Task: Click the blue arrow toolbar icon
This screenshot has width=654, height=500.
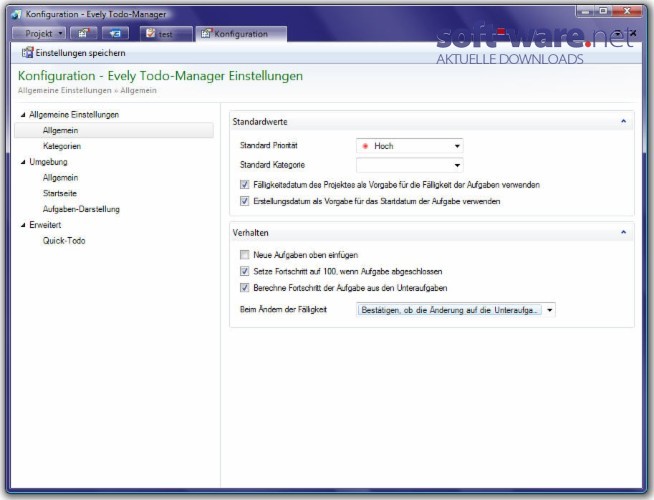Action: [116, 33]
